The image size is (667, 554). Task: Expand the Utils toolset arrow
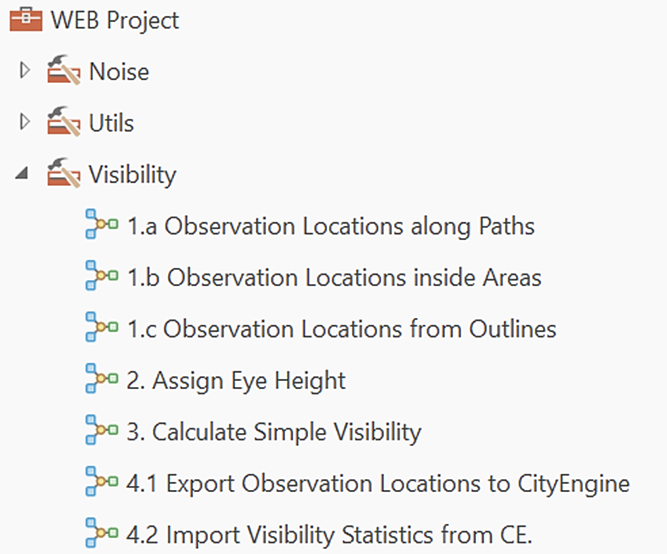[x=25, y=123]
